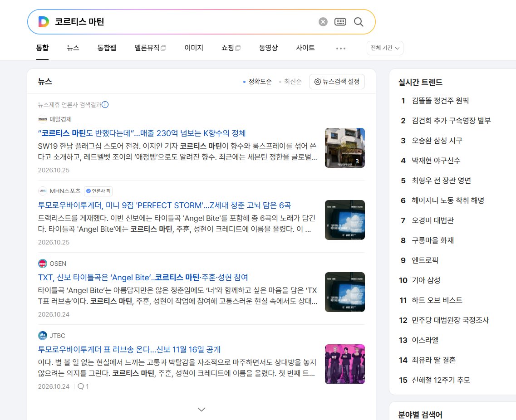The image size is (516, 420).
Task: Open SW19 store building thumbnail
Action: [x=345, y=148]
